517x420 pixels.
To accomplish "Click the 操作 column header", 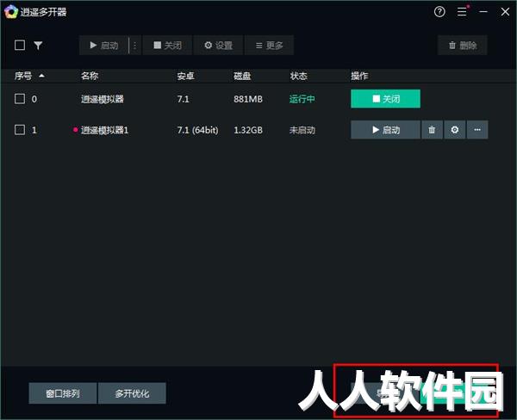I will click(359, 76).
